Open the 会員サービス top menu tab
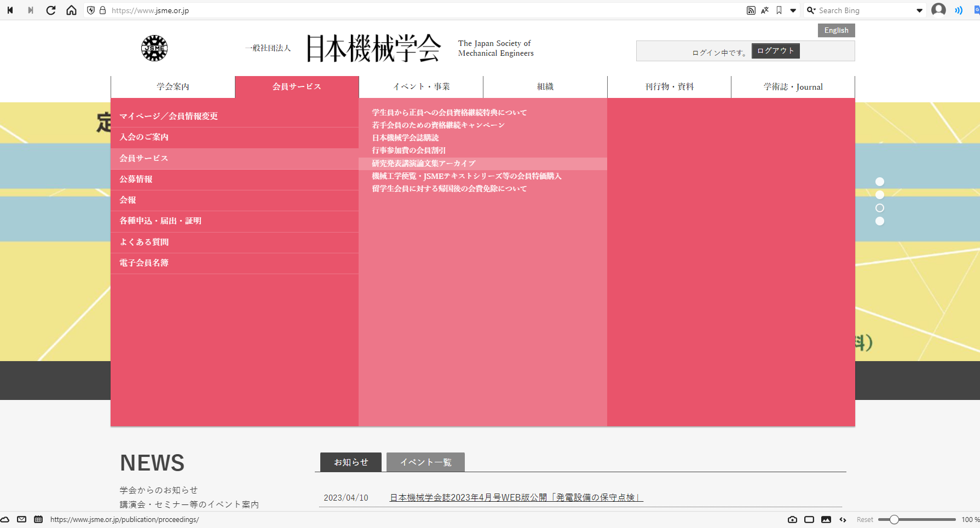 click(x=297, y=87)
